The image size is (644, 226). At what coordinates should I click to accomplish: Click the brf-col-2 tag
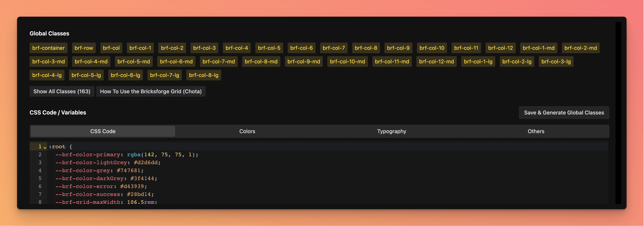pos(172,48)
